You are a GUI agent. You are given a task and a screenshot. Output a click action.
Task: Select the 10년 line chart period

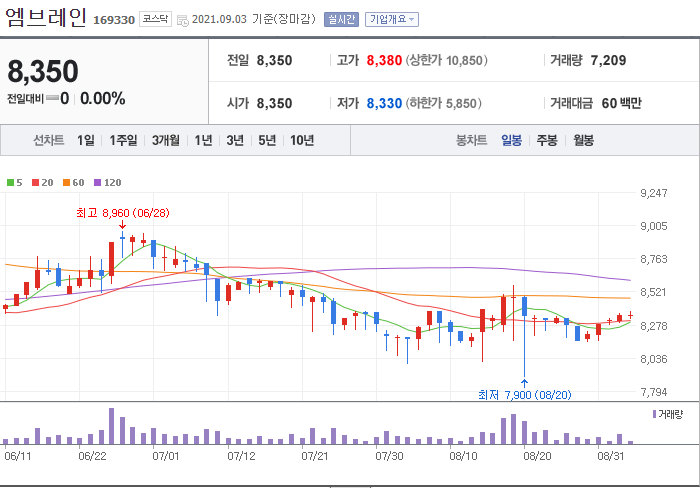point(302,140)
